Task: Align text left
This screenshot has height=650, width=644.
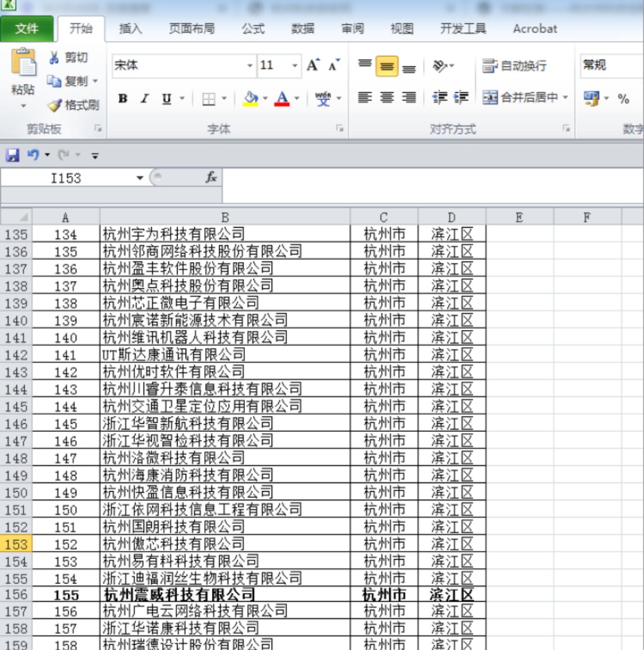Action: click(x=365, y=97)
